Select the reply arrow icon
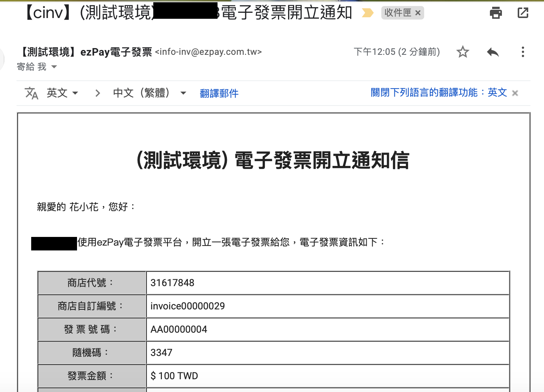 (x=493, y=52)
